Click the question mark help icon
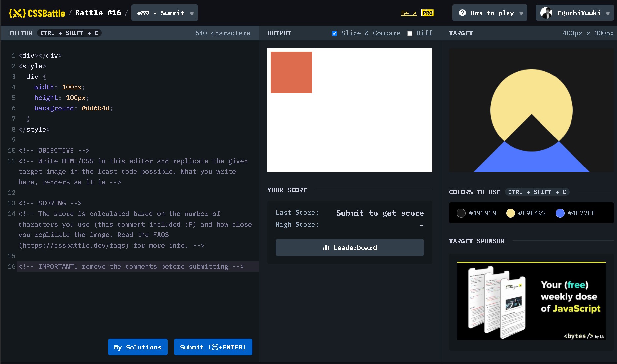The height and width of the screenshot is (364, 617). pos(463,13)
